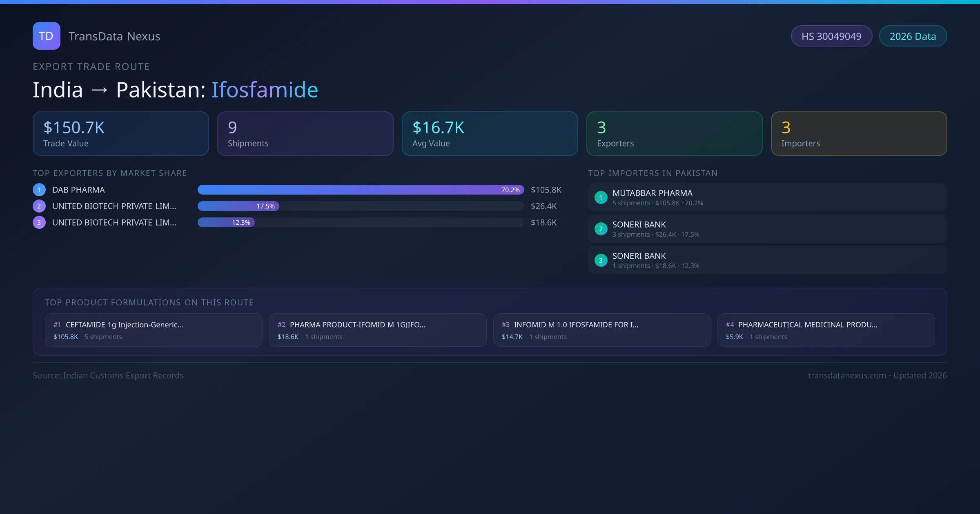The width and height of the screenshot is (980, 514).
Task: Click the rank 3 exporter badge
Action: pos(39,222)
